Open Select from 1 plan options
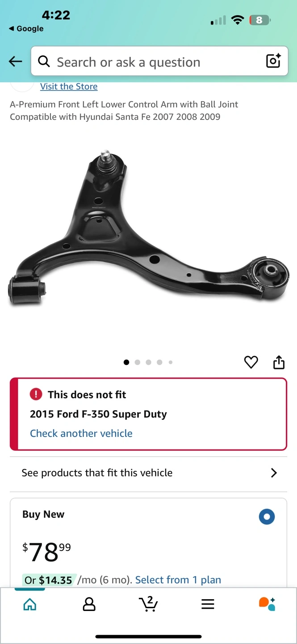 tap(178, 580)
